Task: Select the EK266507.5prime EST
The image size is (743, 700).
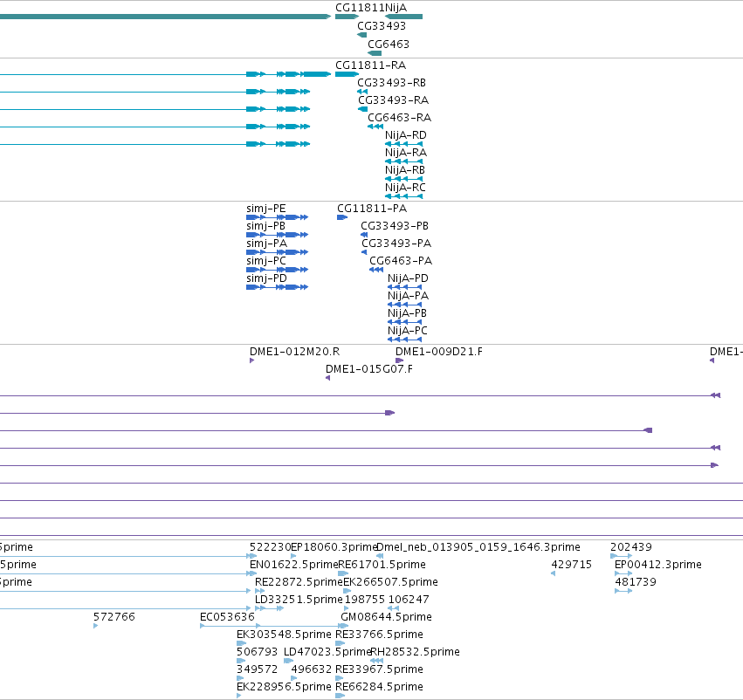Action: click(x=347, y=591)
